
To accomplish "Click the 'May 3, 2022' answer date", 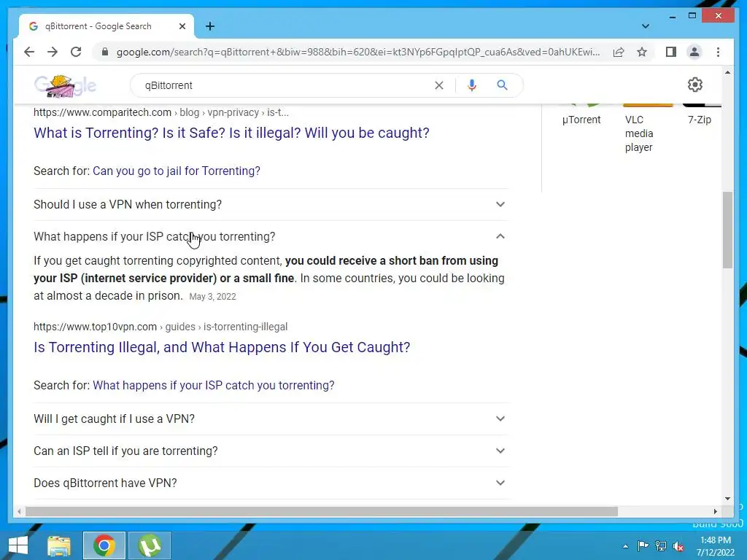I will [212, 297].
